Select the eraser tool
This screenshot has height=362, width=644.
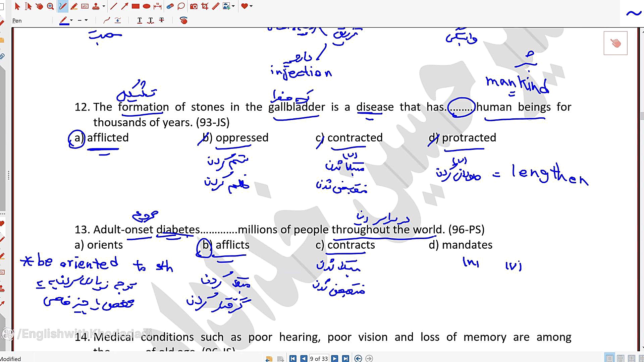pyautogui.click(x=170, y=6)
